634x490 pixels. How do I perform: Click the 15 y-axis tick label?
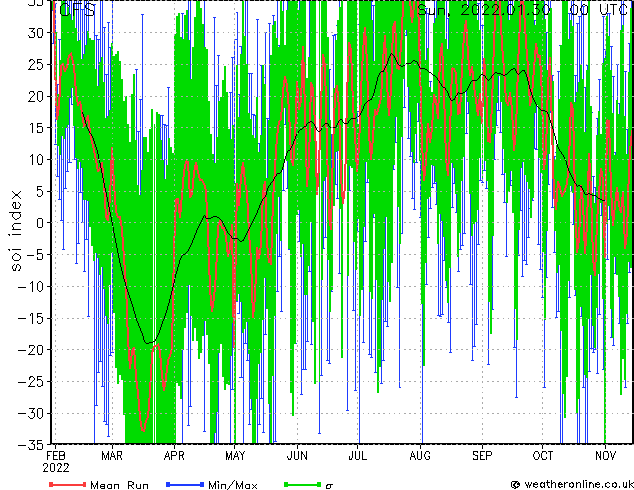[36, 128]
